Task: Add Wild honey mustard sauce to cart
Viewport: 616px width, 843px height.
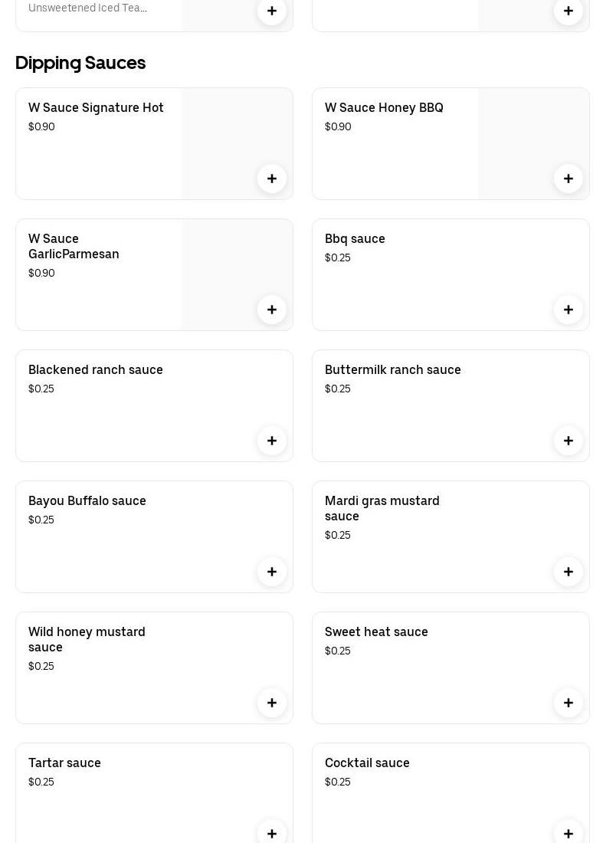Action: pos(272,703)
